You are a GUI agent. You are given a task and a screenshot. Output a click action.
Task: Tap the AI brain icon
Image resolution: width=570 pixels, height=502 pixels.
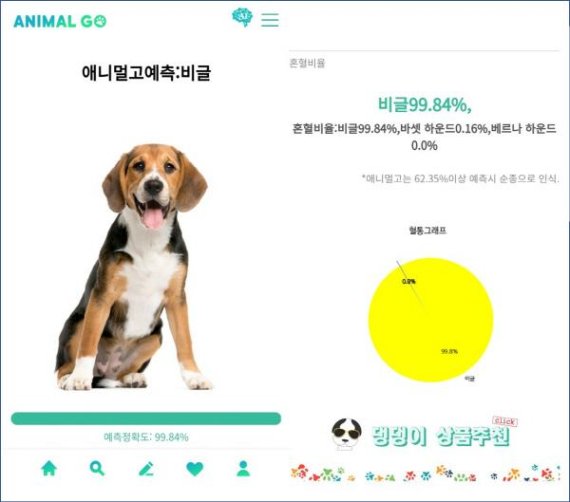pyautogui.click(x=242, y=17)
